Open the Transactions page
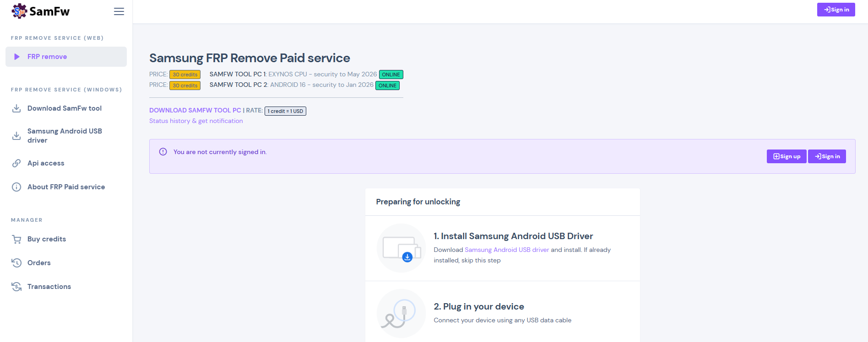This screenshot has height=342, width=868. point(66,287)
